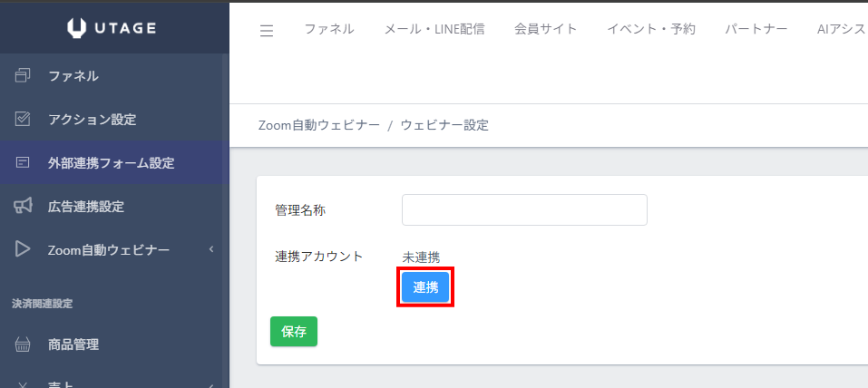
Task: Go to パートナー in top navigation
Action: [756, 29]
